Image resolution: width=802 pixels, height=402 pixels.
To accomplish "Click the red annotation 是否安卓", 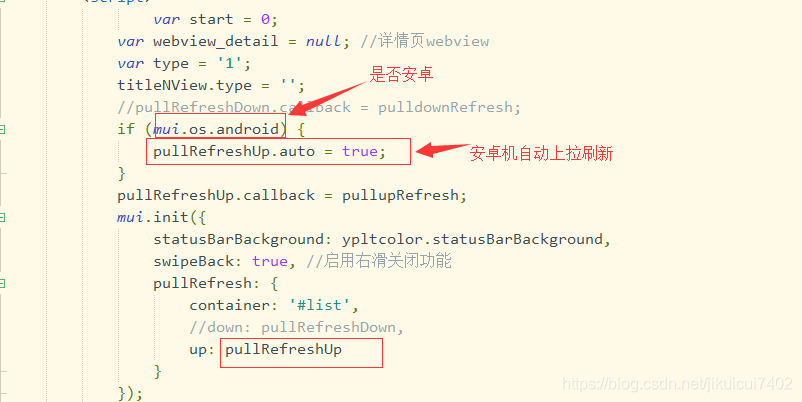I will click(x=402, y=74).
